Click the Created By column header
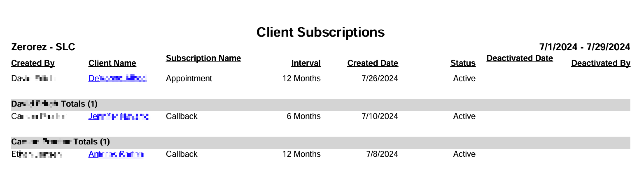Screen dimensions: 644x172 click(33, 63)
